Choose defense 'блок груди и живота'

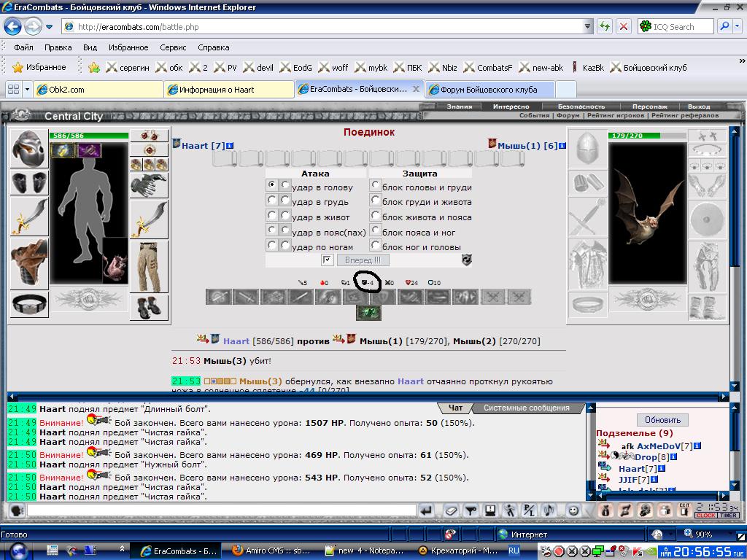click(376, 200)
